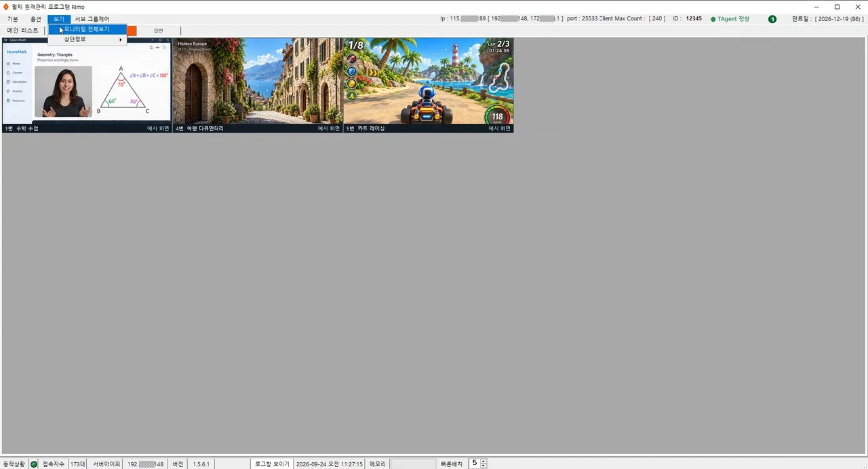Click the green status check icon
868x469 pixels.
coord(34,464)
